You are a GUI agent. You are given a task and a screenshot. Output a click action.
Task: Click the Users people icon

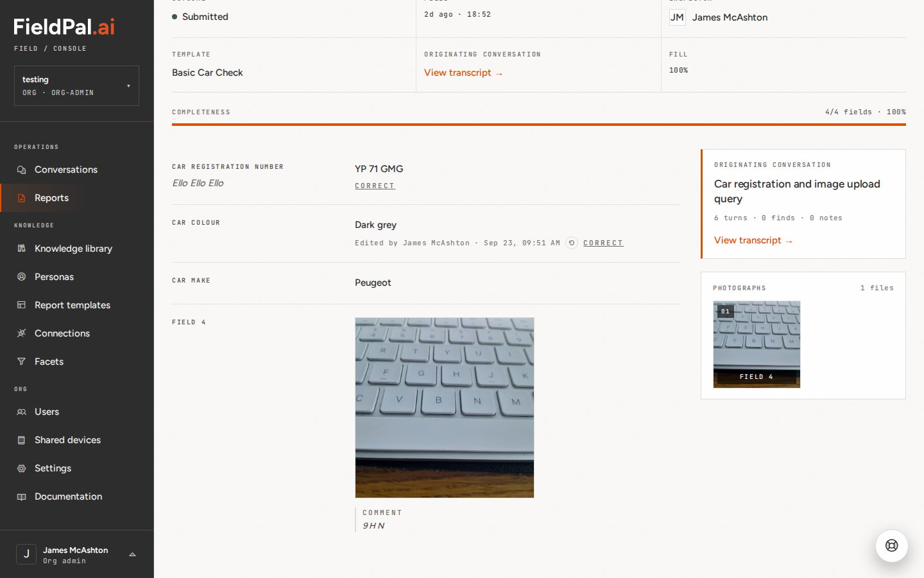click(21, 412)
